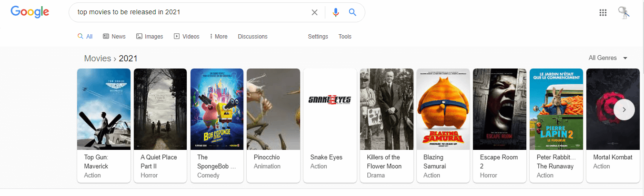644x196 pixels.
Task: Open the A Quiet Place Part II poster
Action: [161, 109]
